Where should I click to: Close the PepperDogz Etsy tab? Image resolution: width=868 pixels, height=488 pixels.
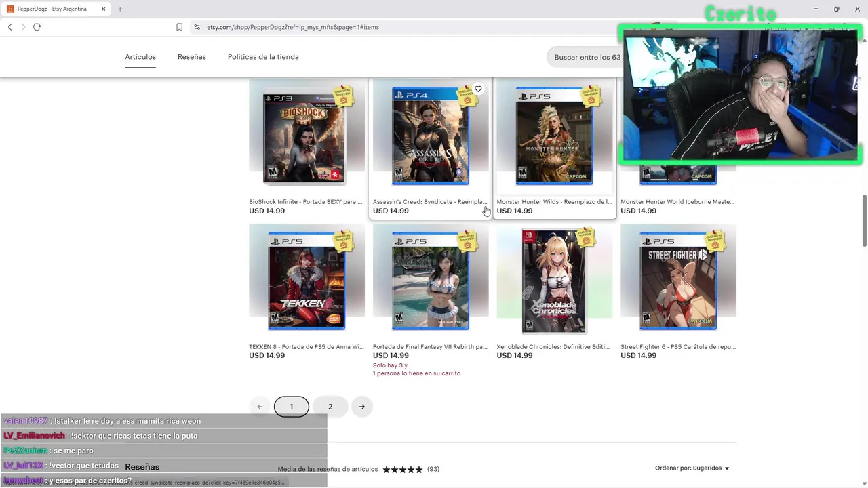pyautogui.click(x=104, y=9)
